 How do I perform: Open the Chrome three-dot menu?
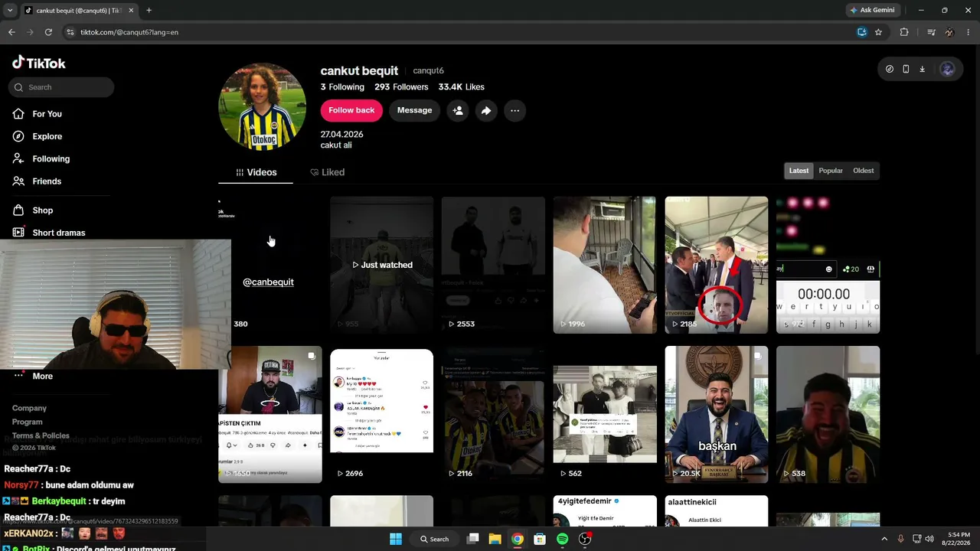click(968, 32)
